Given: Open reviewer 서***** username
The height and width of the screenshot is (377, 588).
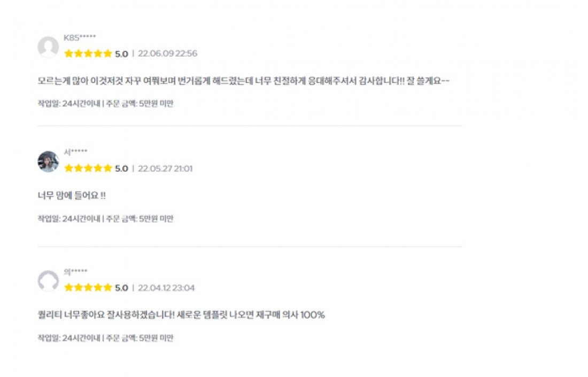Looking at the screenshot, I should pos(75,152).
